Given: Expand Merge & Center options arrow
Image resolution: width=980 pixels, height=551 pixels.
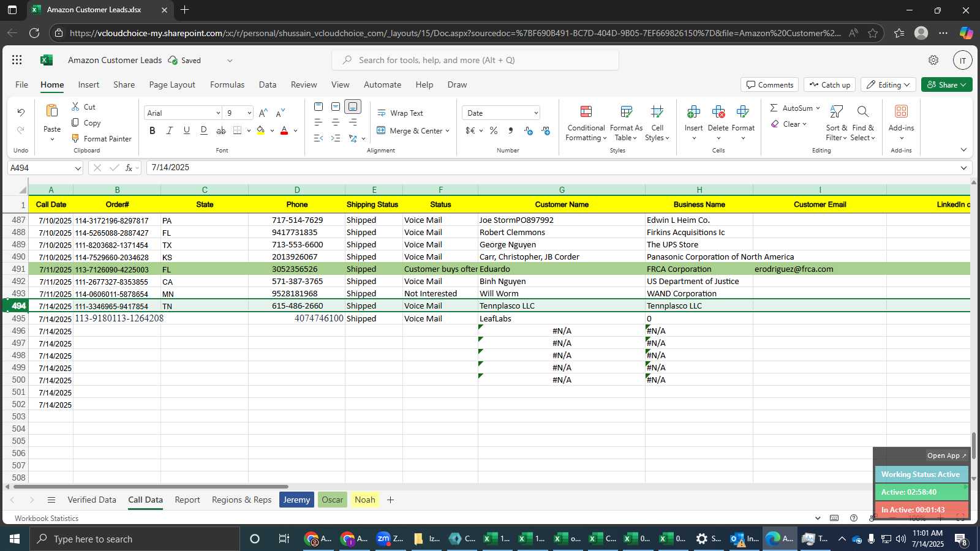Looking at the screenshot, I should (448, 131).
